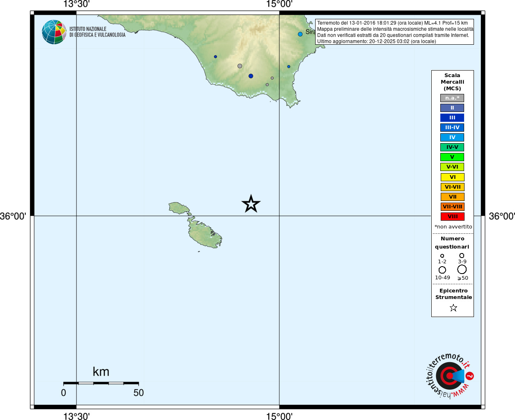Click the bottom 15°00' longitude label
Screen dimensions: 515x420
(279, 416)
